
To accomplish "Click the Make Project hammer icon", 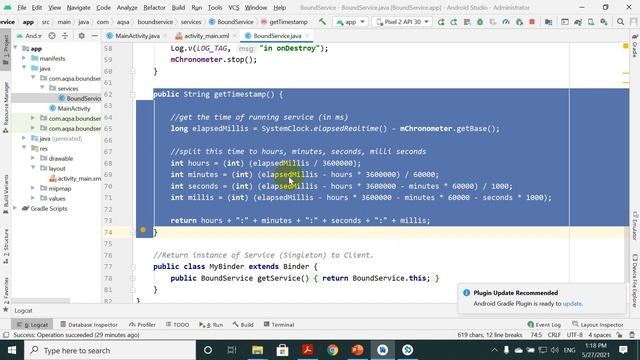I will coord(322,22).
